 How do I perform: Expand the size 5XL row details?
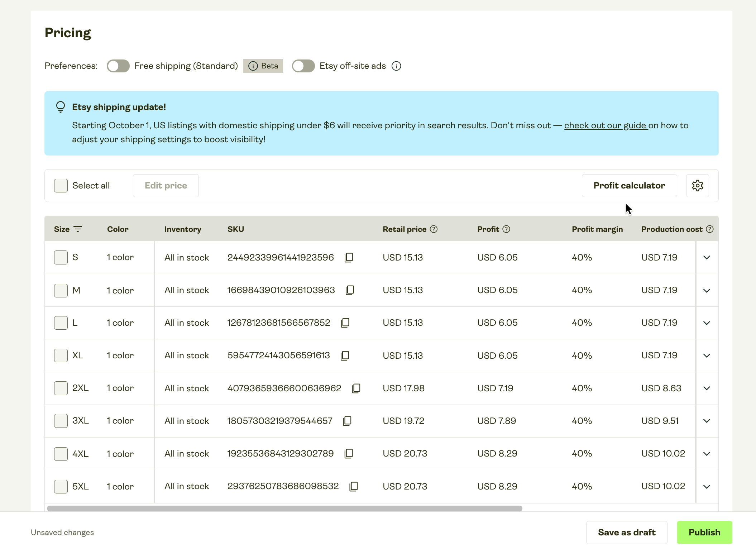pos(707,486)
